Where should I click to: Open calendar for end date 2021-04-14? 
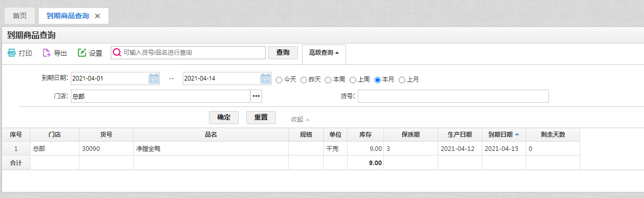pos(266,78)
